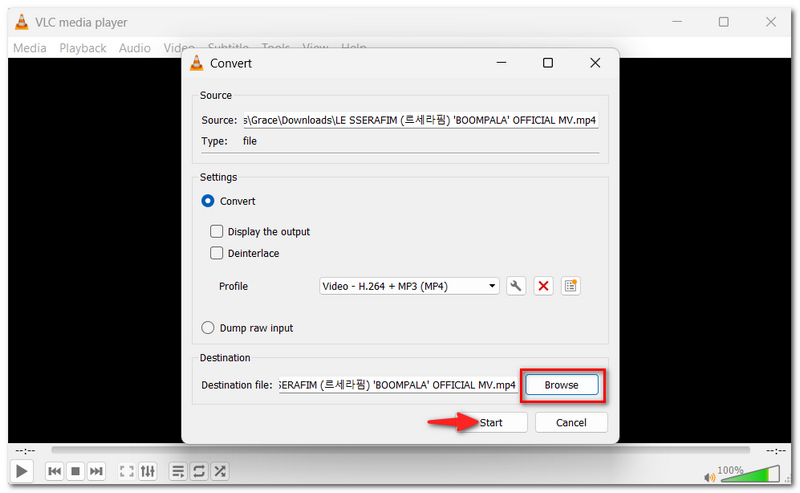
Task: Click the Play button in VLC
Action: point(21,471)
